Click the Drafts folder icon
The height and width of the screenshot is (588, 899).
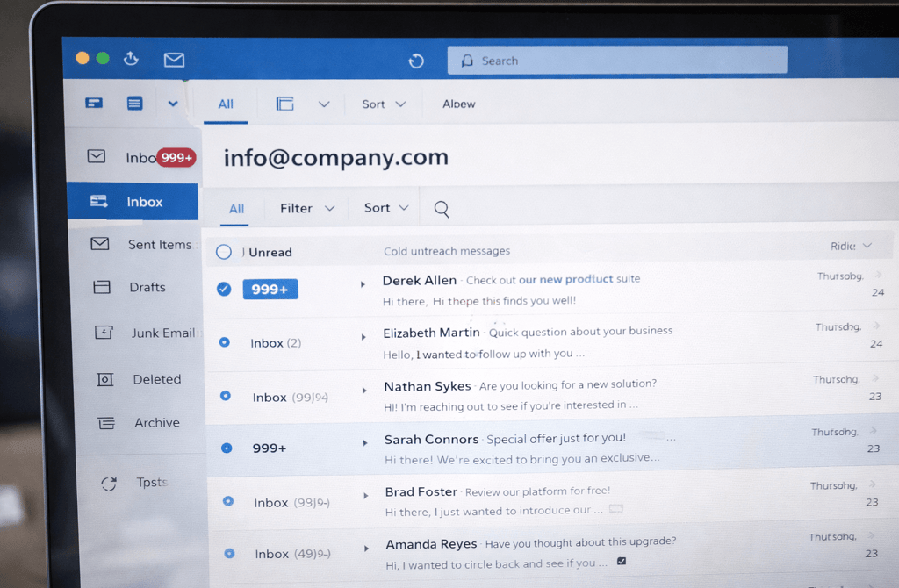pos(101,287)
